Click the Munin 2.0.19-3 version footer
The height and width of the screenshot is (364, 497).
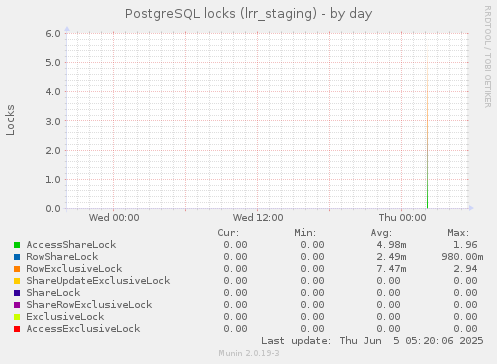click(249, 353)
